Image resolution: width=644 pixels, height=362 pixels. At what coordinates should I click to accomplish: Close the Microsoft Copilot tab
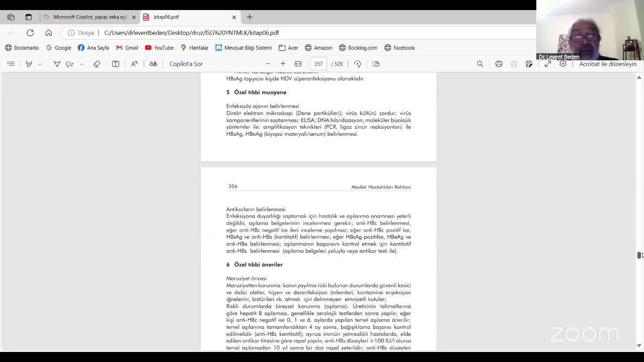pos(134,17)
